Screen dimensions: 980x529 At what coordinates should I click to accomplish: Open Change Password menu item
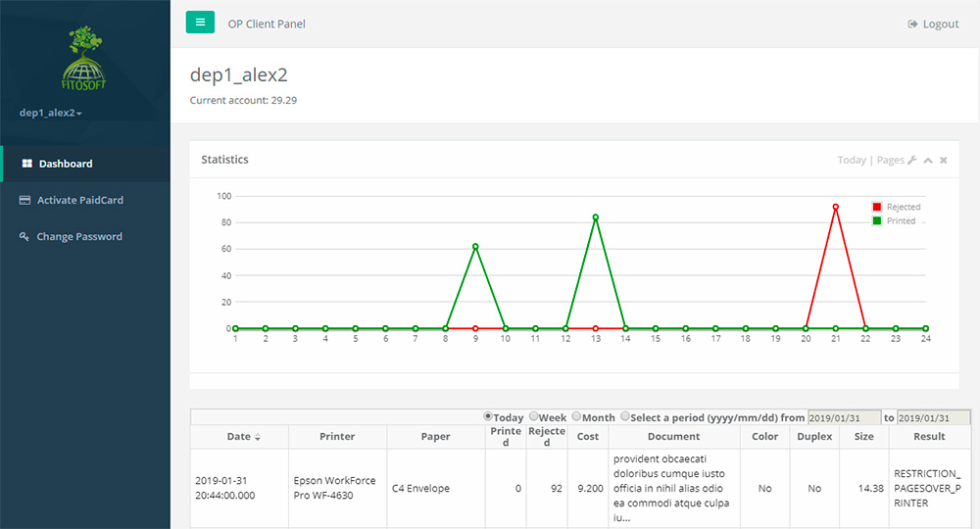point(79,236)
